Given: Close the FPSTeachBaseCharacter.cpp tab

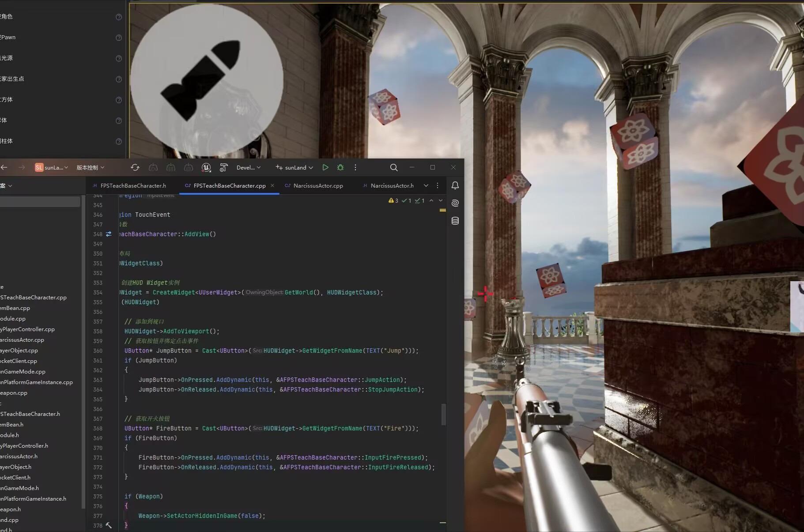Looking at the screenshot, I should click(x=272, y=185).
